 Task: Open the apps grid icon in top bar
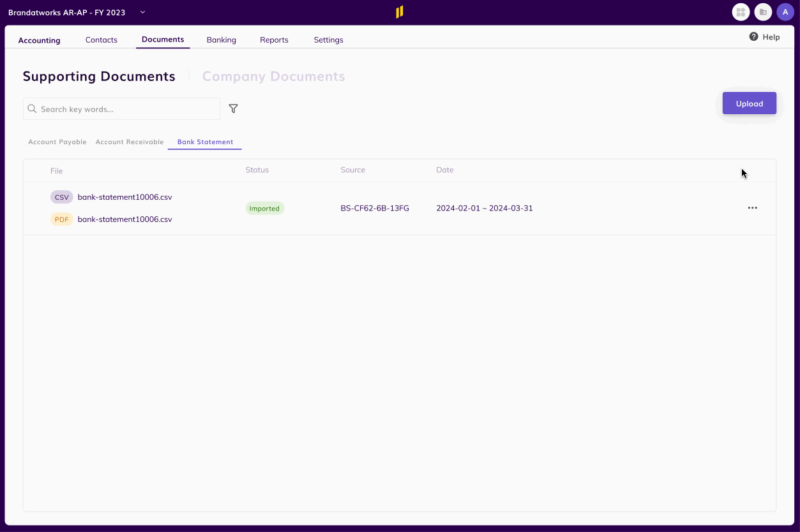740,11
